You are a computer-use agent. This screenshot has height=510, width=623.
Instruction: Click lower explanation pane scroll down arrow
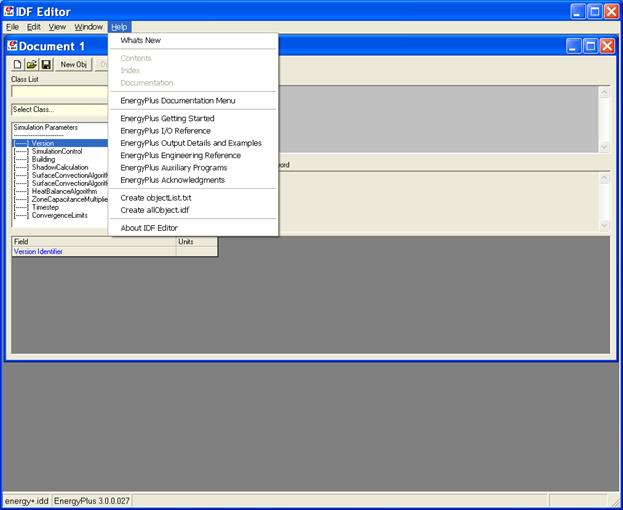click(x=604, y=226)
